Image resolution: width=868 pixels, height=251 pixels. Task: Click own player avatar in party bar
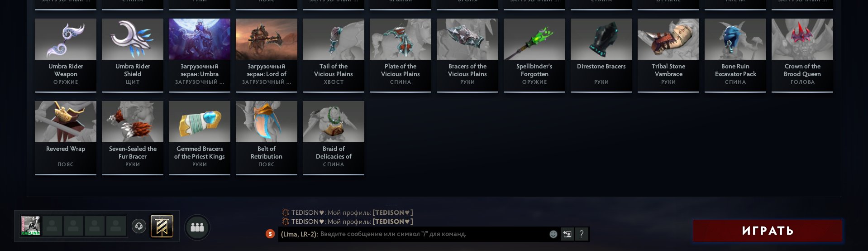click(x=31, y=226)
